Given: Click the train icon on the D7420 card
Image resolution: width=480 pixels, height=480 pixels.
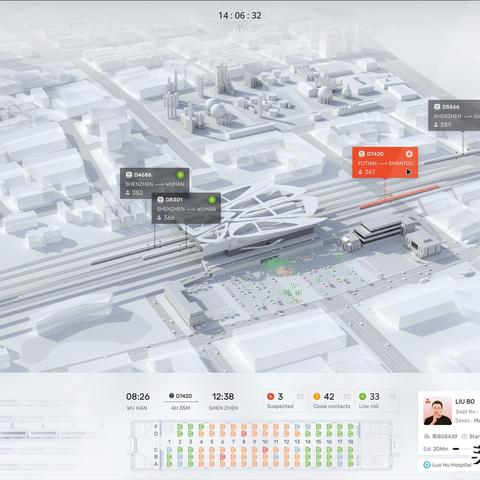Looking at the screenshot, I should click(361, 154).
